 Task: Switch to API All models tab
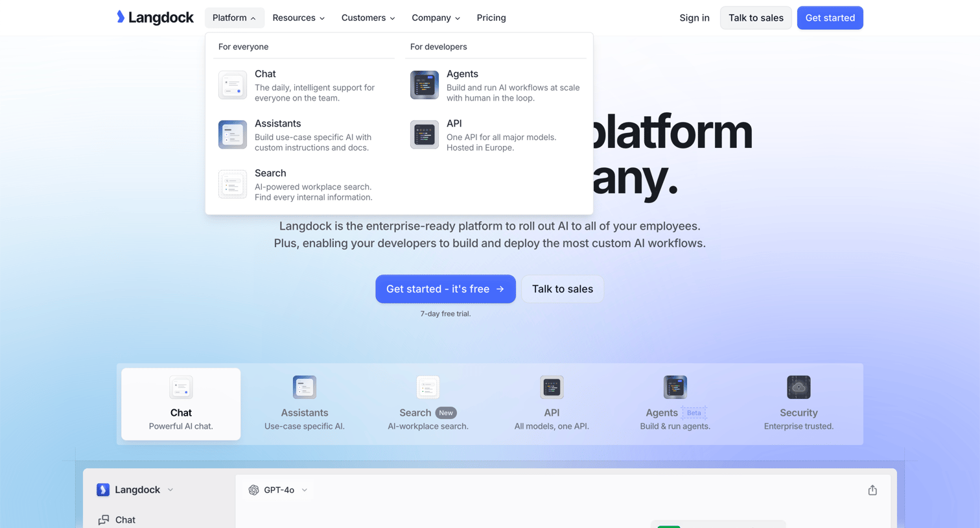552,404
